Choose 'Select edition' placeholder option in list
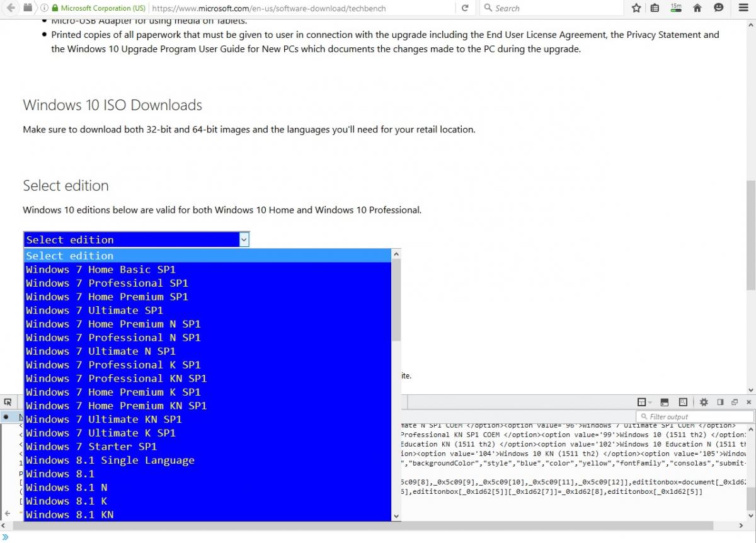This screenshot has width=756, height=543. [x=207, y=256]
